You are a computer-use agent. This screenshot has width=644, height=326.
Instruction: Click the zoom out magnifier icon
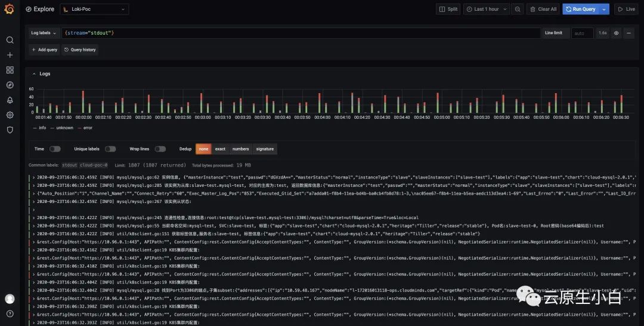[x=518, y=9]
